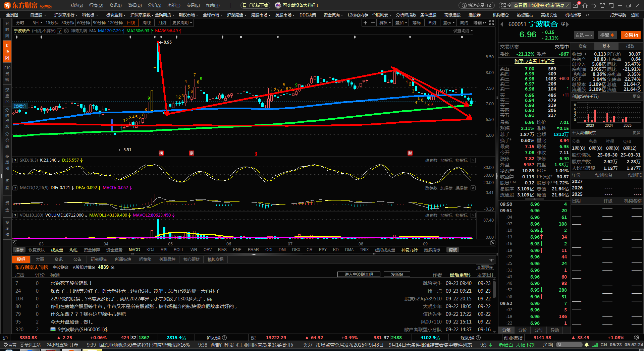The image size is (644, 351).
Task: Click the 榜 marker on chart
Action: tap(161, 153)
